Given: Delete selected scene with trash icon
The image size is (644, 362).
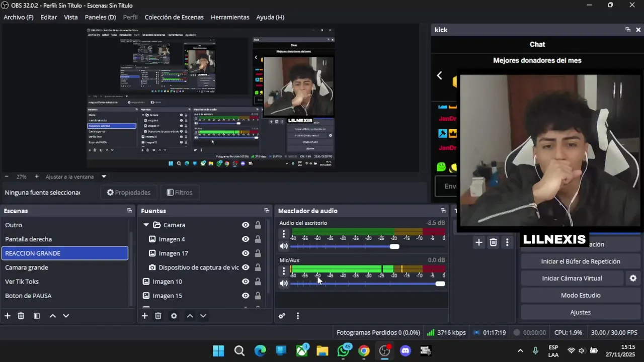Looking at the screenshot, I should tap(21, 316).
